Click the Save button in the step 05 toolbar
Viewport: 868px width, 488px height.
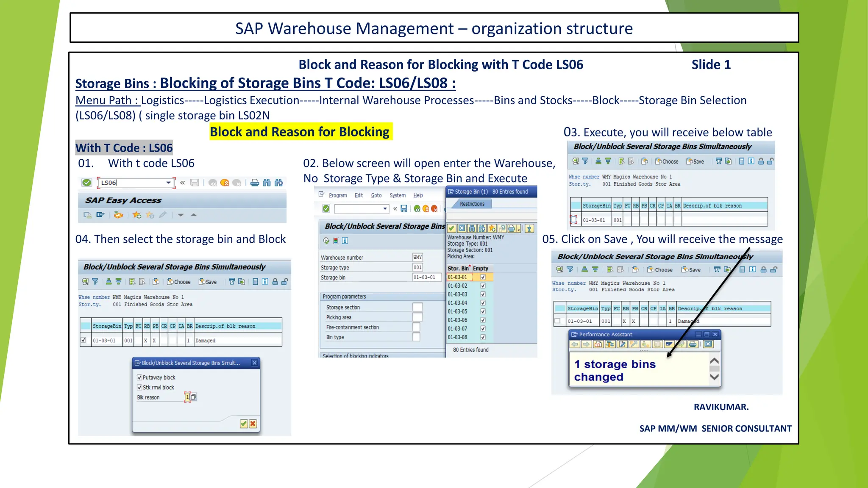coord(691,269)
